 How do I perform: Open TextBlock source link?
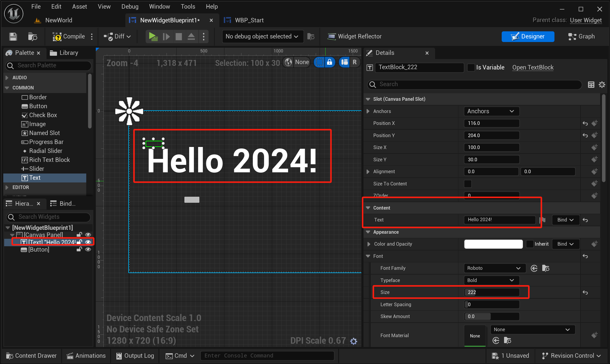533,67
